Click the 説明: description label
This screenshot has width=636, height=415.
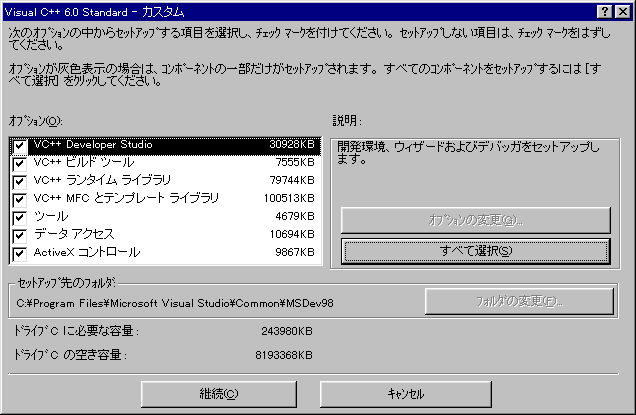point(347,120)
